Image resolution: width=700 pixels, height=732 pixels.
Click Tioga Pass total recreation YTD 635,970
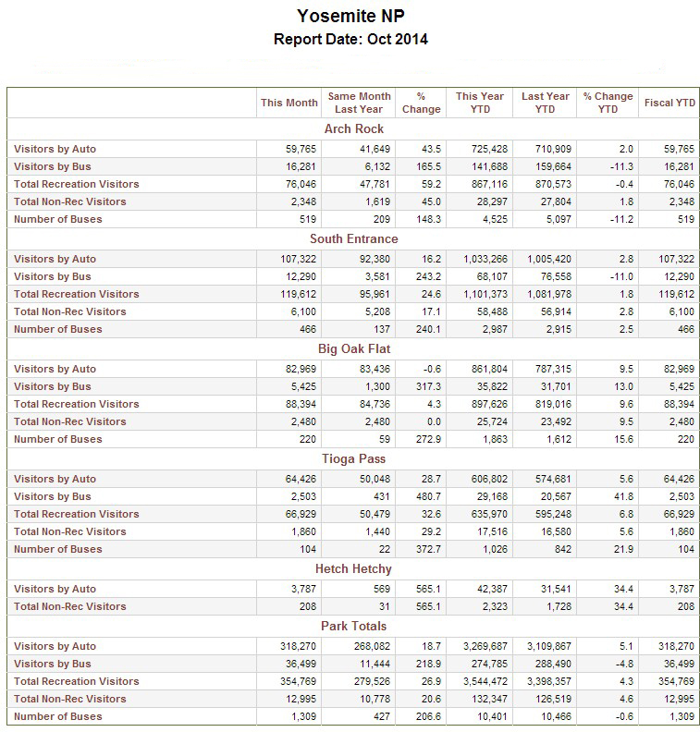(x=489, y=515)
